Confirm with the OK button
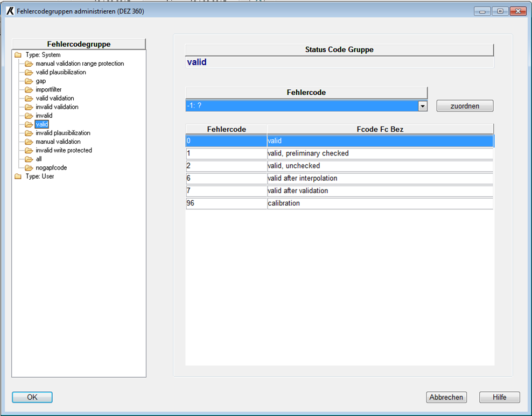The width and height of the screenshot is (532, 416). point(32,397)
